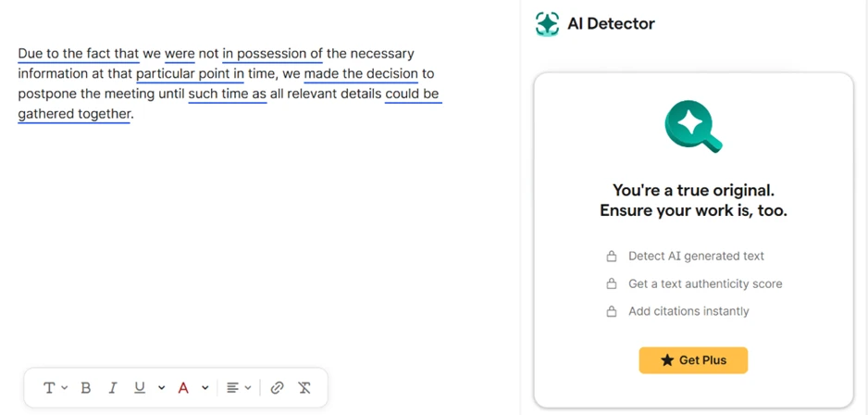
Task: Click the green magnifier sparkle icon
Action: point(693,126)
